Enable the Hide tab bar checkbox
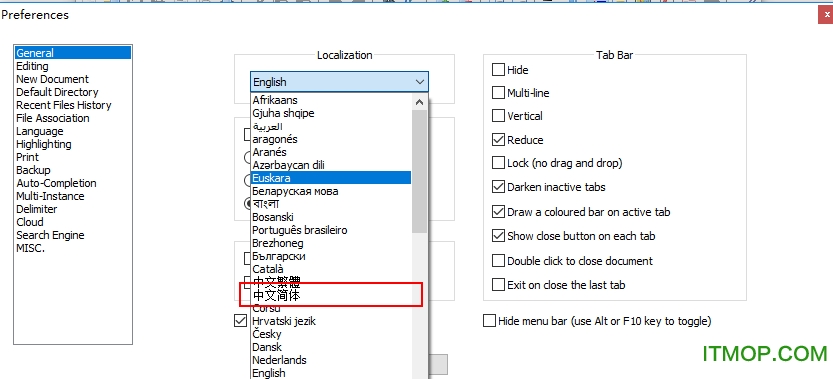This screenshot has height=379, width=833. click(x=498, y=70)
